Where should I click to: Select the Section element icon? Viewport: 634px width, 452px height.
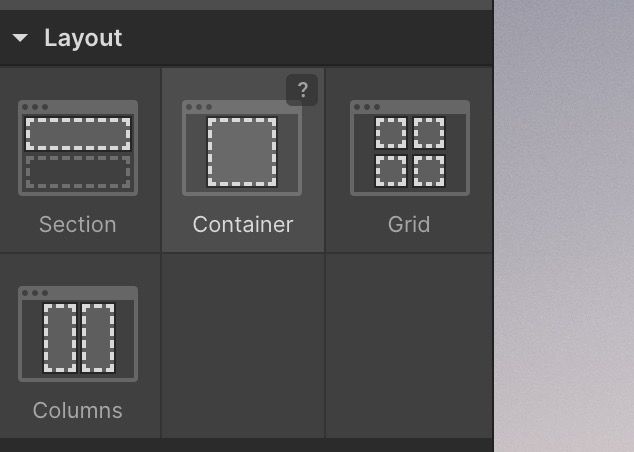click(x=78, y=148)
